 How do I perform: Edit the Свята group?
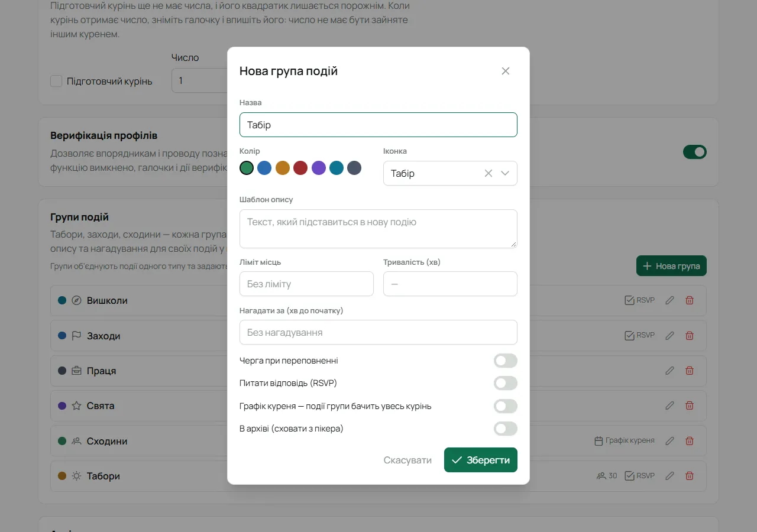coord(669,406)
